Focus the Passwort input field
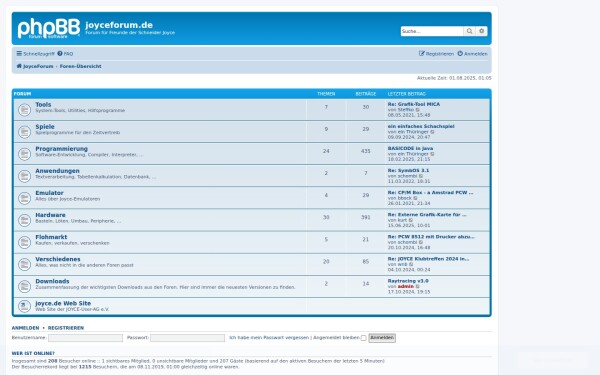 point(188,338)
